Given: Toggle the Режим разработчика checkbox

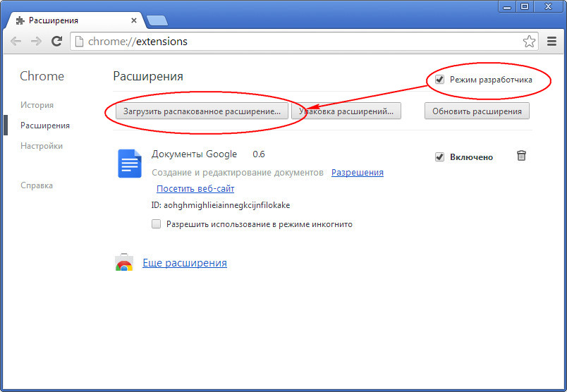Looking at the screenshot, I should point(439,79).
